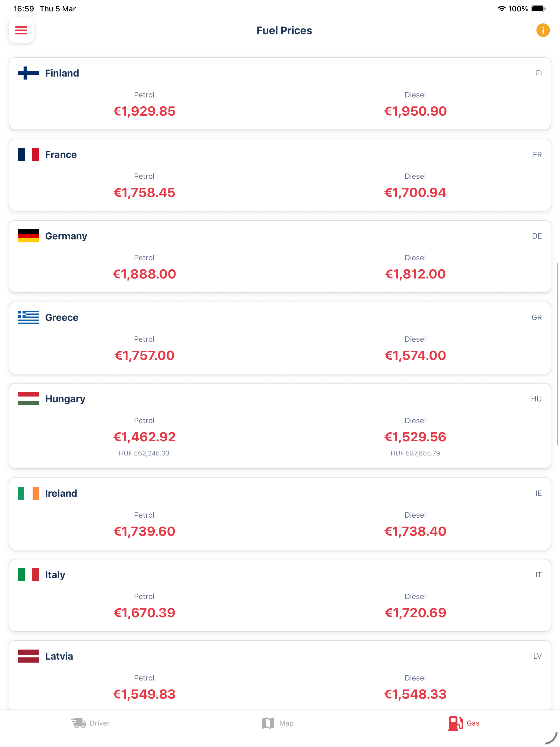Tap Germany's diesel price €1,812.00
Viewport: 560px width, 747px height.
(x=415, y=274)
